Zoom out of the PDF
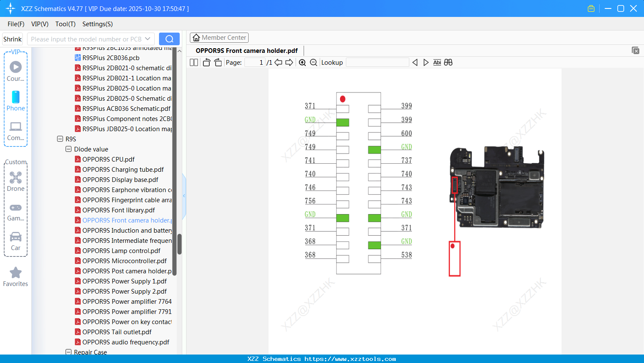This screenshot has height=363, width=644. [313, 63]
